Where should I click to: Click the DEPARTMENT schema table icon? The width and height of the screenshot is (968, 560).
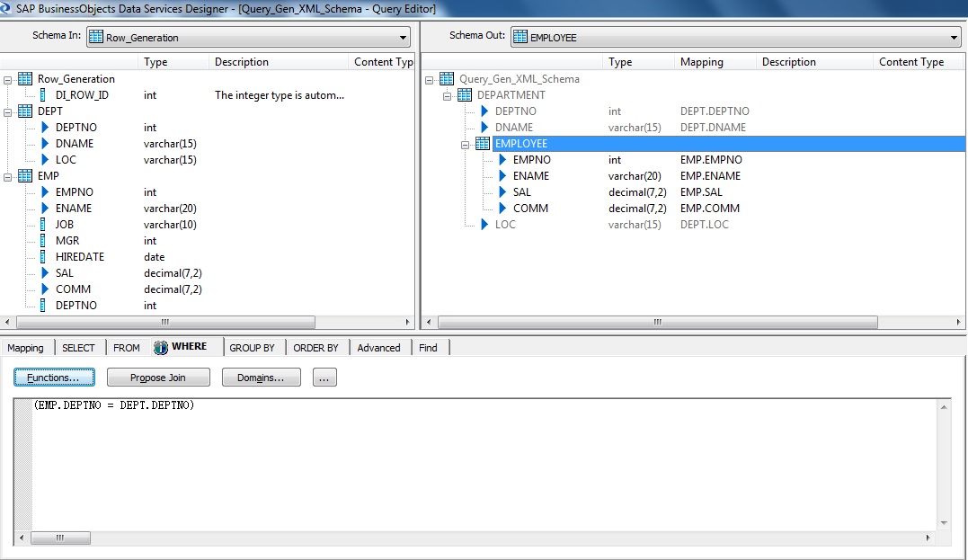point(465,95)
